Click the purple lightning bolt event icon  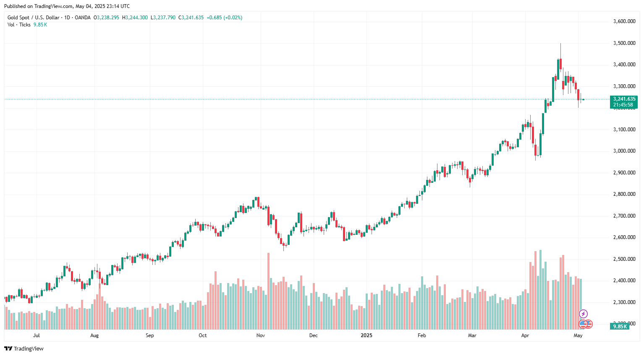click(583, 314)
